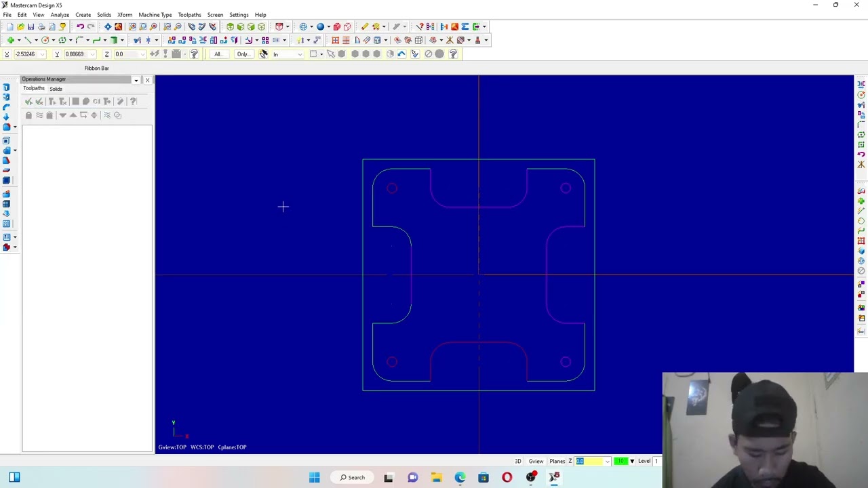Click the Only... selection button
The height and width of the screenshot is (488, 868).
click(x=243, y=54)
